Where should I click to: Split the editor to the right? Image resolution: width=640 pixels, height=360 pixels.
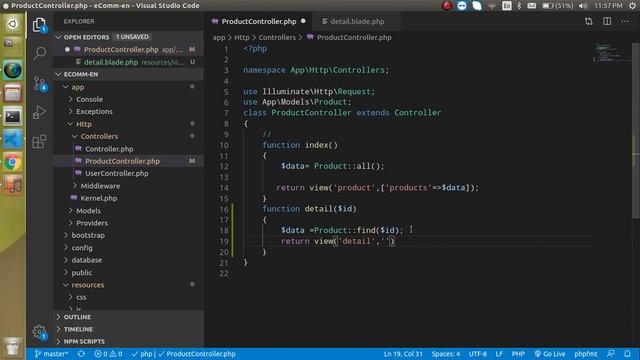coord(607,21)
